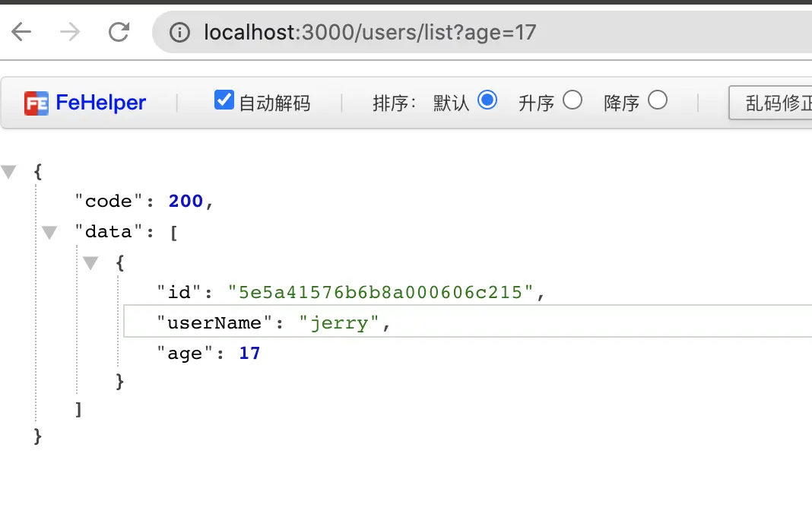Reload the current page
The image size is (812, 505).
(x=119, y=32)
